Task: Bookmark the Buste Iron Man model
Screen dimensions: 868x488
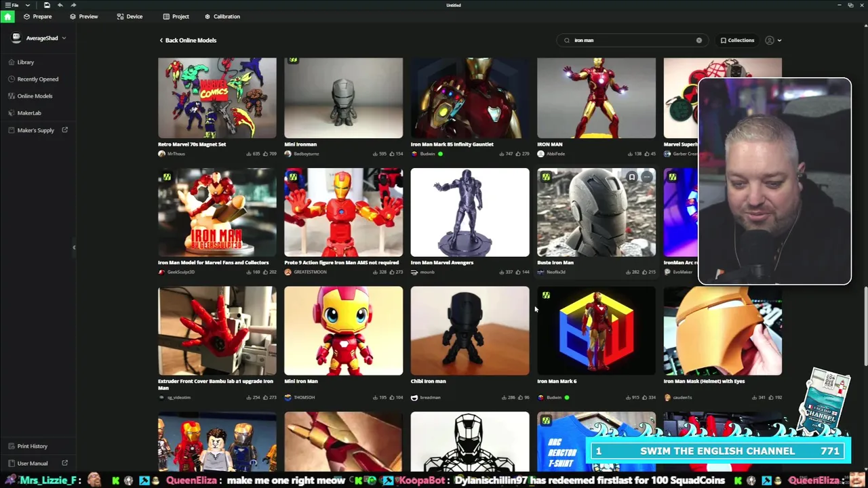Action: pos(632,178)
